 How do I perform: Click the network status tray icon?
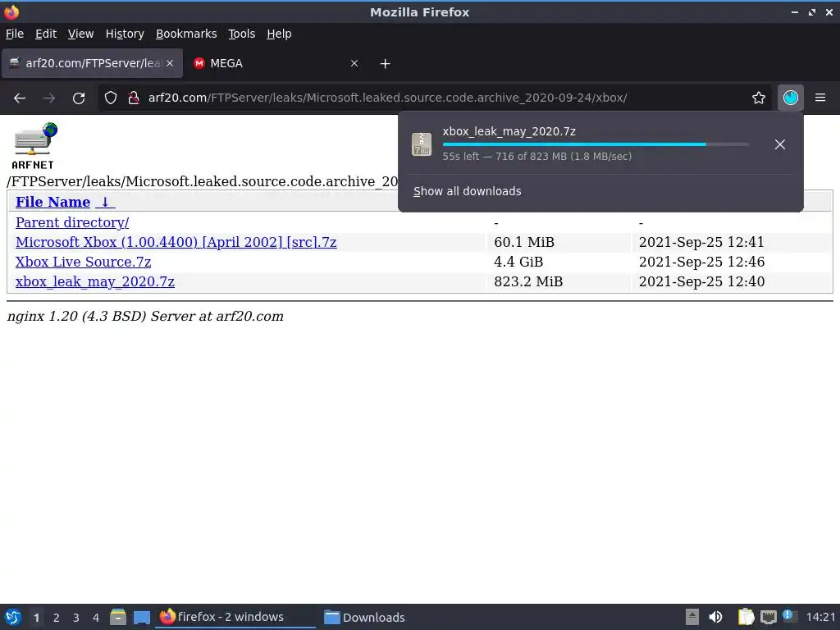tap(768, 617)
